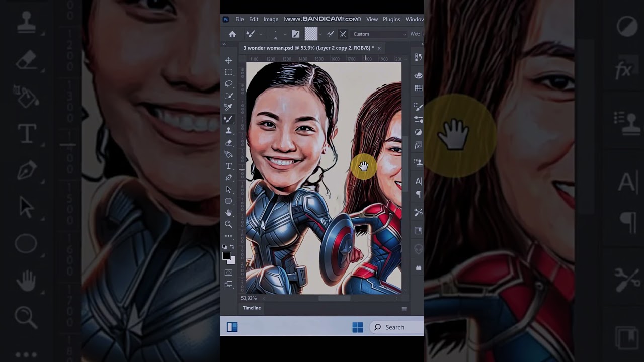
Task: Open the View menu
Action: click(372, 19)
